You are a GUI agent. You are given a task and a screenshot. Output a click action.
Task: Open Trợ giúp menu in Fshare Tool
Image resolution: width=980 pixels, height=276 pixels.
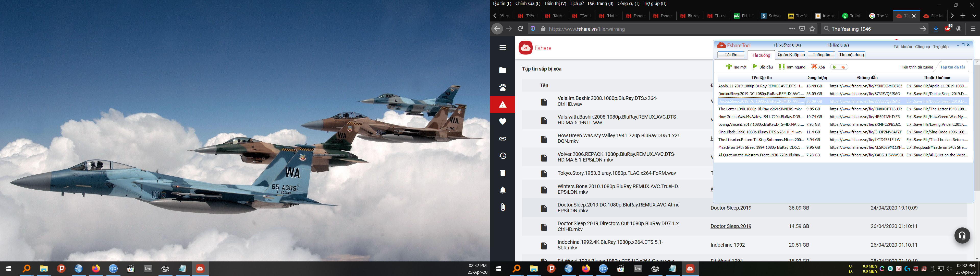pyautogui.click(x=941, y=47)
